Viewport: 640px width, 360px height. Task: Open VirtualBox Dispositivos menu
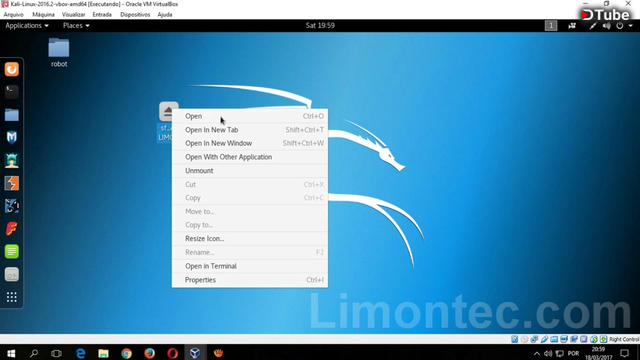tap(135, 14)
